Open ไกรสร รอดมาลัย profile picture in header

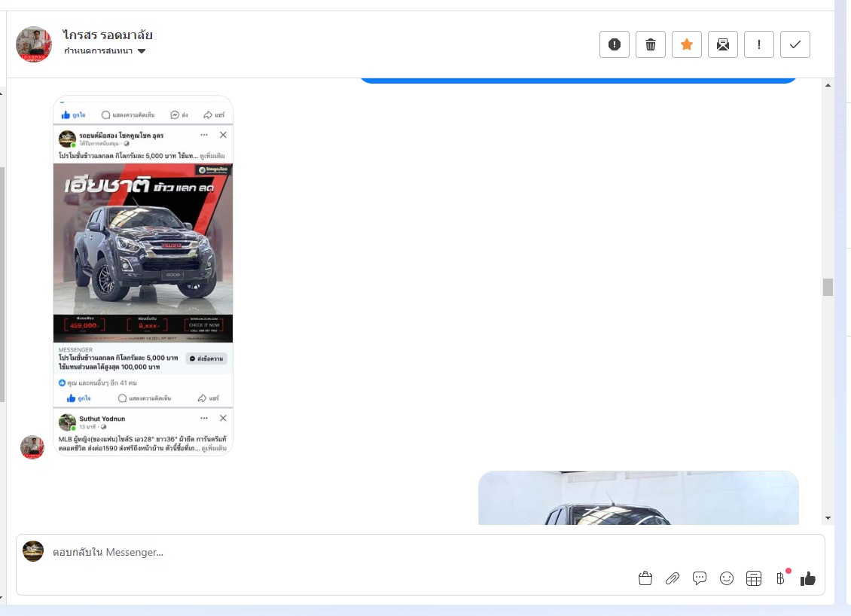34,44
